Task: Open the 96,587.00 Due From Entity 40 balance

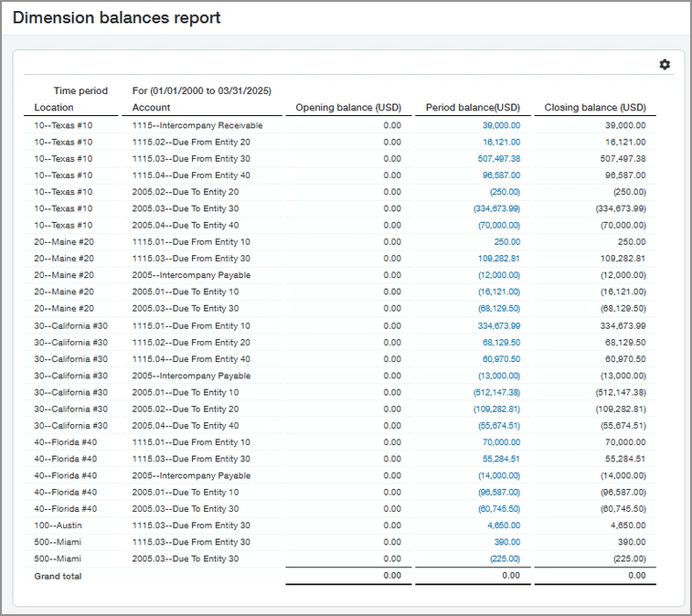Action: [501, 175]
